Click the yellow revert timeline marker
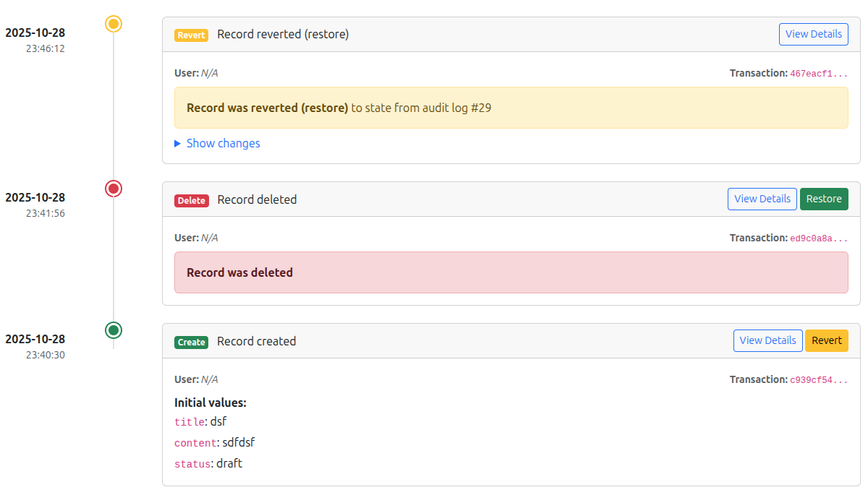Viewport: 868px width, 495px height. click(x=114, y=24)
